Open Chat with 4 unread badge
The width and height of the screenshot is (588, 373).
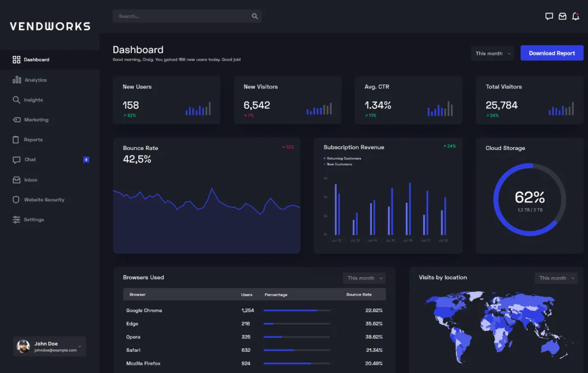pos(30,160)
